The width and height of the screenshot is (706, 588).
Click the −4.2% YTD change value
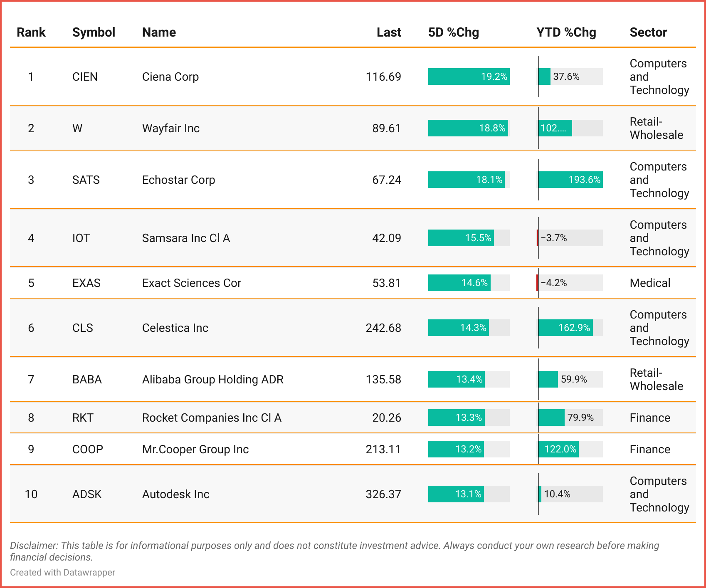coord(554,283)
